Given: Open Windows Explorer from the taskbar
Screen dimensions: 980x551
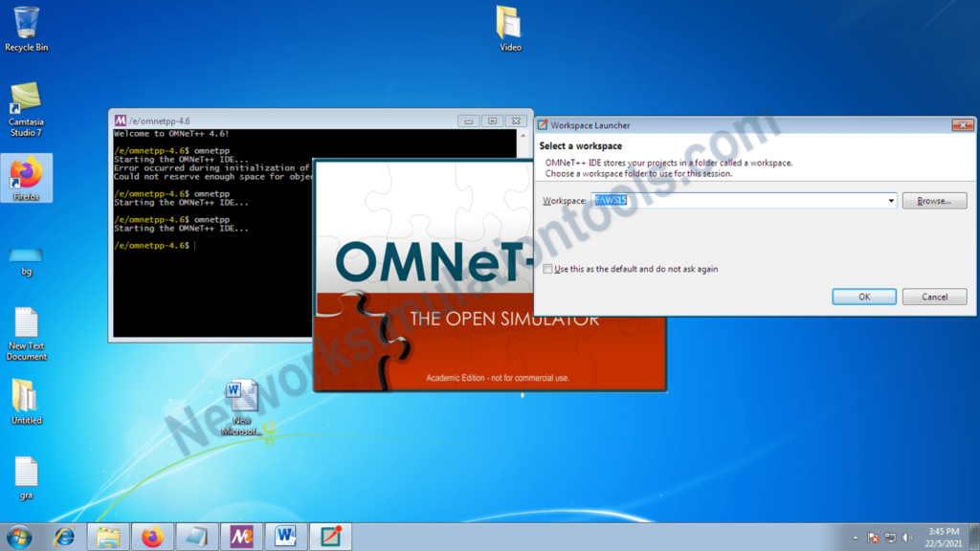Looking at the screenshot, I should [x=108, y=536].
